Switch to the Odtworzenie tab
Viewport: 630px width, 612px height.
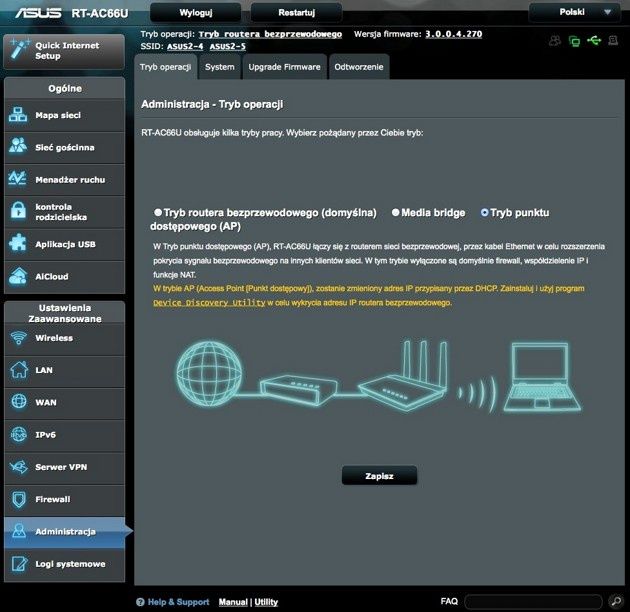click(359, 67)
